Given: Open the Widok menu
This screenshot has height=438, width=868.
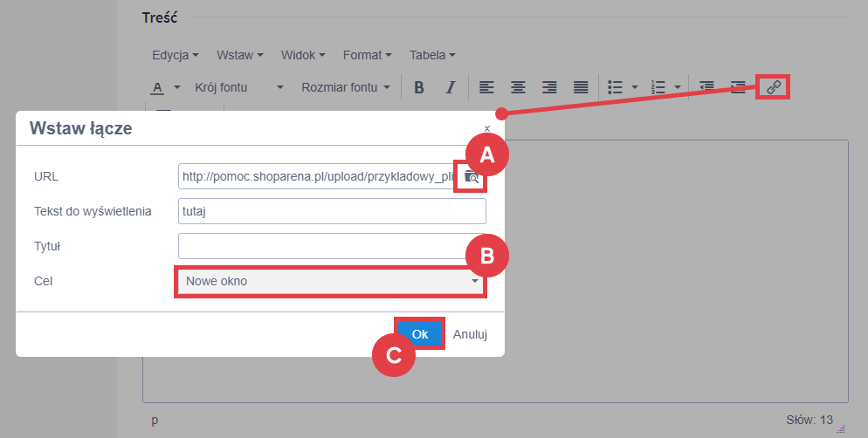Looking at the screenshot, I should 303,55.
